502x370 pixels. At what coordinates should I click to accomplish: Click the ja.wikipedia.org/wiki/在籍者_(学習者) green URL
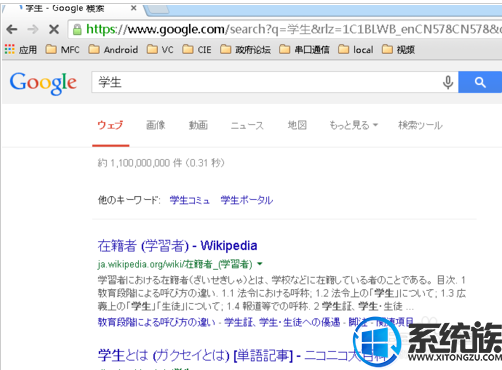(x=175, y=264)
